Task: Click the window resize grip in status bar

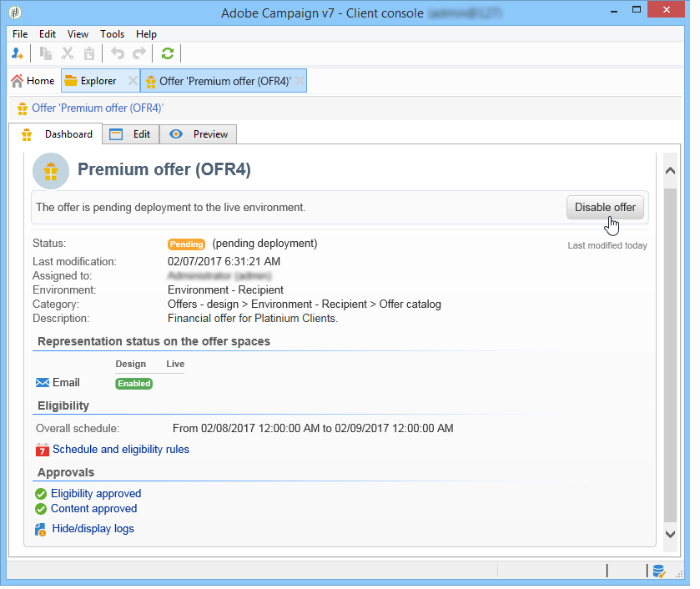Action: (x=679, y=574)
